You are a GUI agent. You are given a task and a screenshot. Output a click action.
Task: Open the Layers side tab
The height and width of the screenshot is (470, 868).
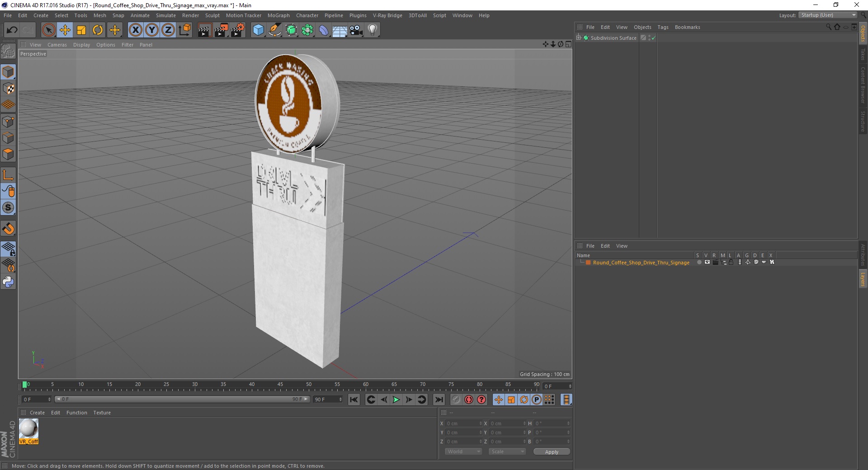coord(863,279)
